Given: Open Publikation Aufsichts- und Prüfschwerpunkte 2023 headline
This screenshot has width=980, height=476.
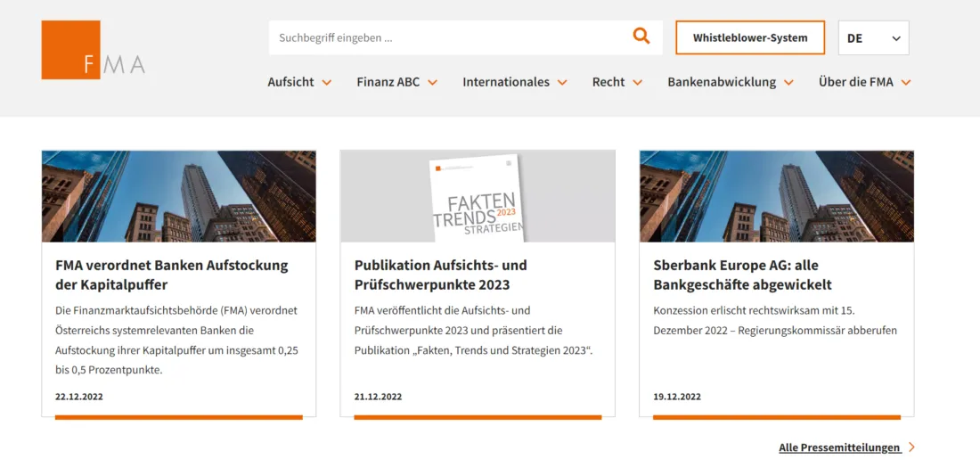Looking at the screenshot, I should [x=440, y=275].
